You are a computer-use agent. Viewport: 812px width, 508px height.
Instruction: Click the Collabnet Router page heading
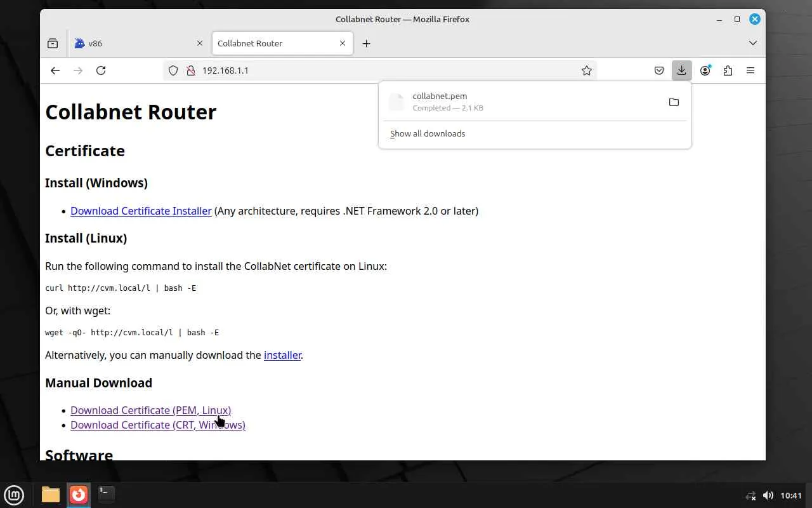pos(131,112)
